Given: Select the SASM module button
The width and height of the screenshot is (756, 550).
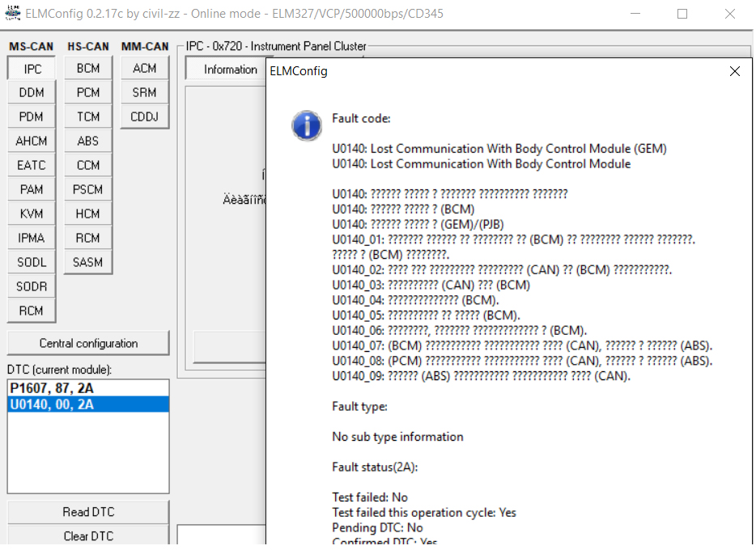Looking at the screenshot, I should (x=88, y=262).
